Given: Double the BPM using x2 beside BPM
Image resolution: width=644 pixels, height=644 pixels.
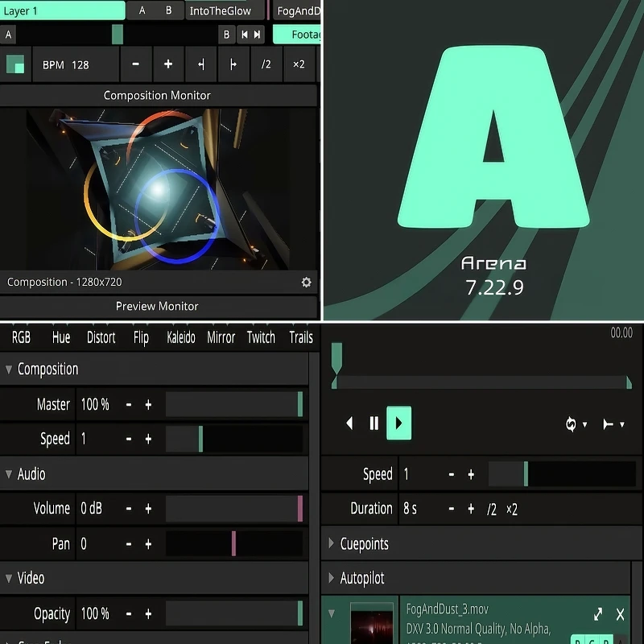Looking at the screenshot, I should tap(299, 64).
